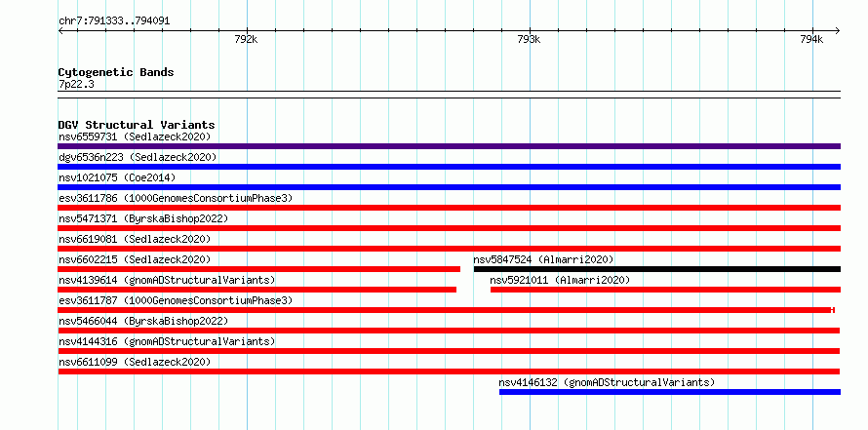Click the nsv5466044 (ByrskaBishop2022) label

point(143,321)
